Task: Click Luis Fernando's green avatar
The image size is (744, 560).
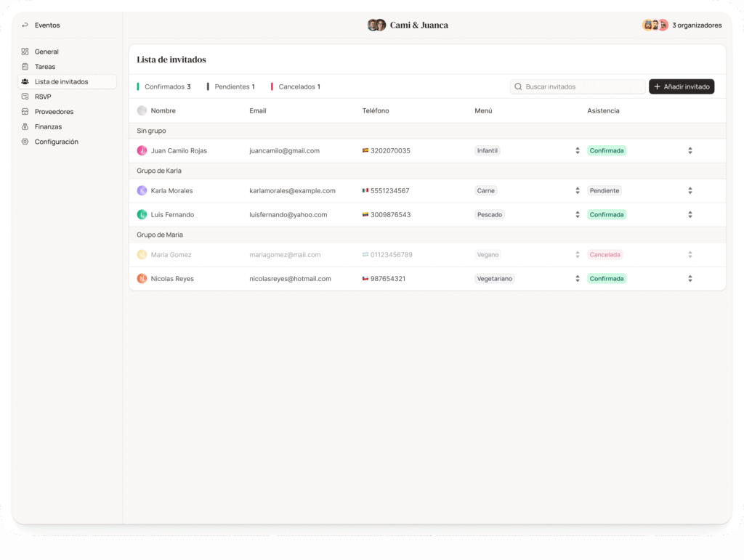Action: (x=142, y=215)
